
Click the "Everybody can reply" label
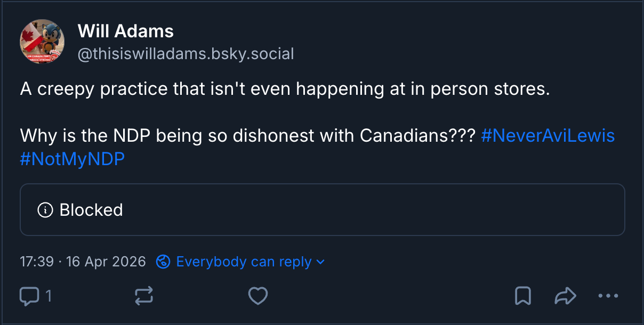[x=244, y=262]
